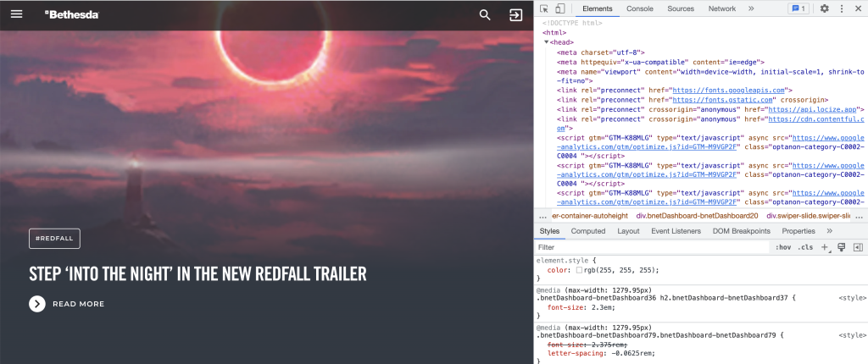Edit the rgb(255, 255, 255) color value

[x=620, y=270]
